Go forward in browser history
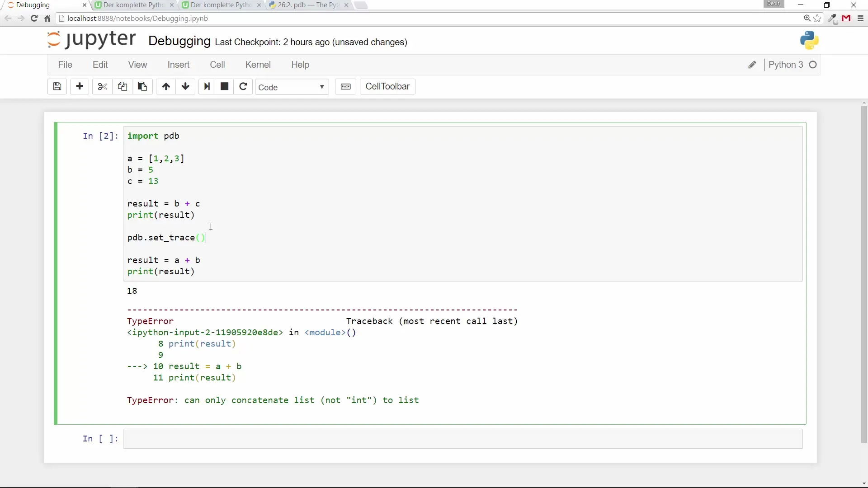Image resolution: width=868 pixels, height=488 pixels. pos(21,19)
